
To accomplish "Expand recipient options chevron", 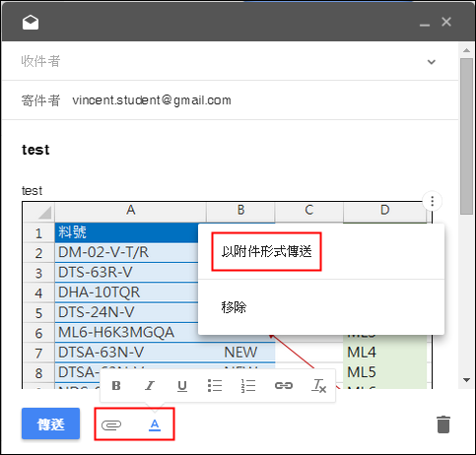I will pyautogui.click(x=431, y=62).
